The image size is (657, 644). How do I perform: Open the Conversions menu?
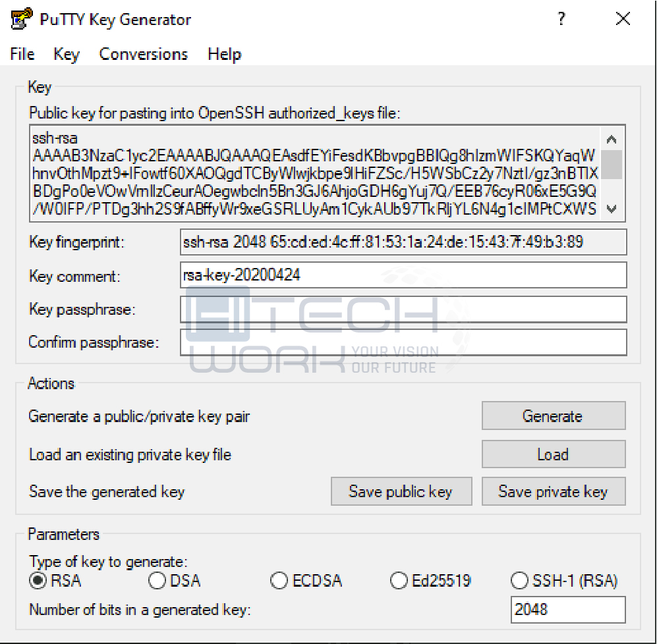pyautogui.click(x=143, y=54)
